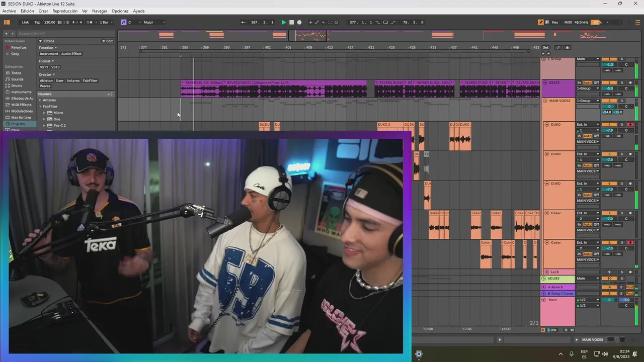This screenshot has width=644, height=362.
Task: Set BEATS monitor to Off
Action: 596,82
